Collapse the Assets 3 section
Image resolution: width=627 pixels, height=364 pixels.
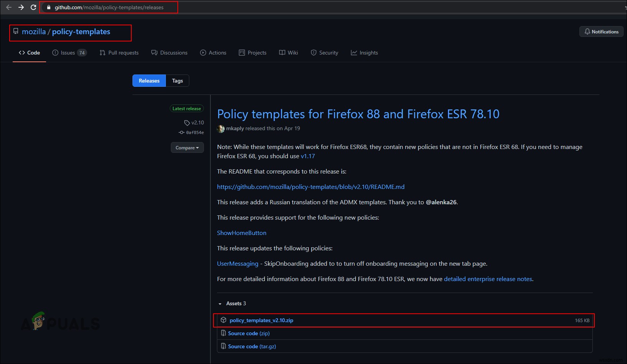232,303
